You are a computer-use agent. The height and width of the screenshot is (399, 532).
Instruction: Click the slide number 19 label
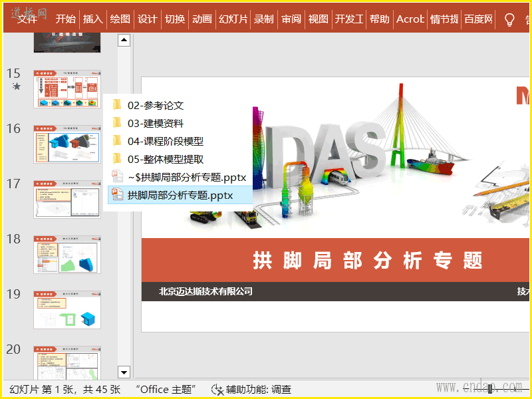13,294
